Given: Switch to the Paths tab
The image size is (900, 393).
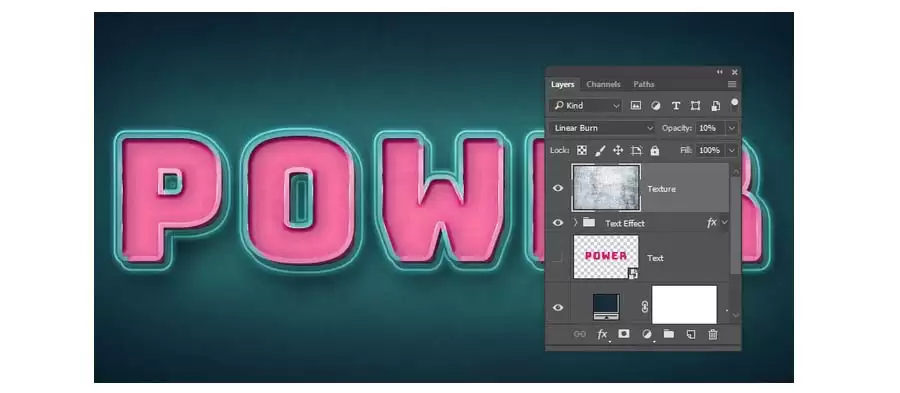Looking at the screenshot, I should pyautogui.click(x=643, y=84).
